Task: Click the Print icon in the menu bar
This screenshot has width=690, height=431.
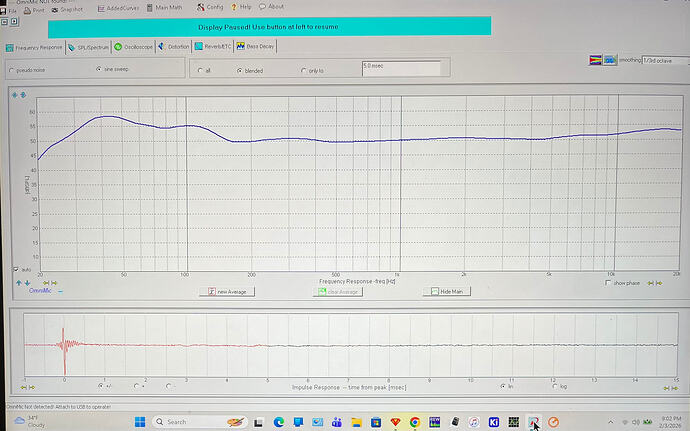Action: pos(32,9)
